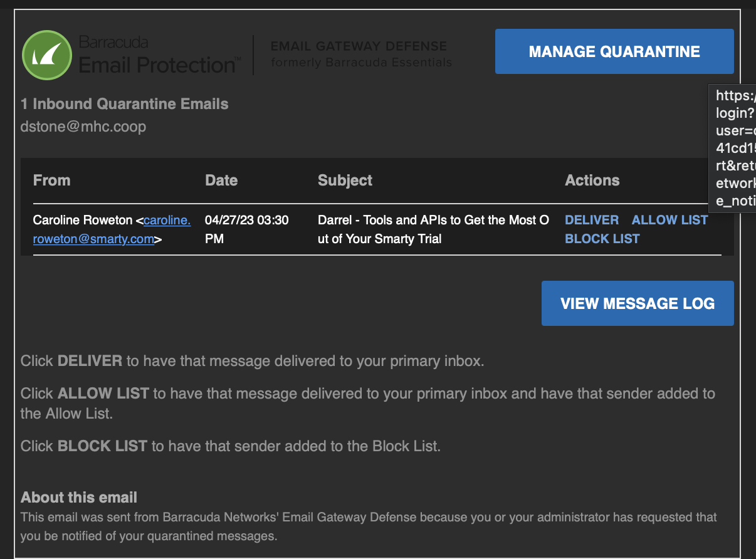Add sender to ALLOW LIST
Viewport: 756px width, 559px height.
[669, 220]
